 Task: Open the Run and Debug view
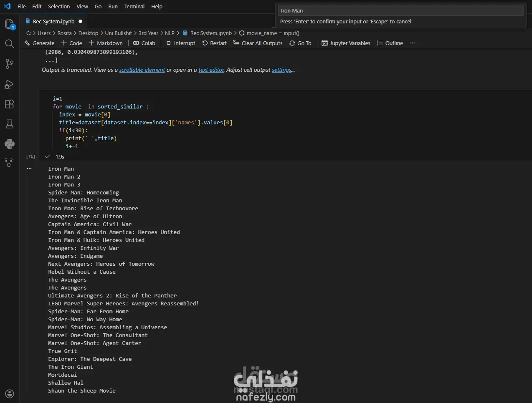tap(9, 84)
